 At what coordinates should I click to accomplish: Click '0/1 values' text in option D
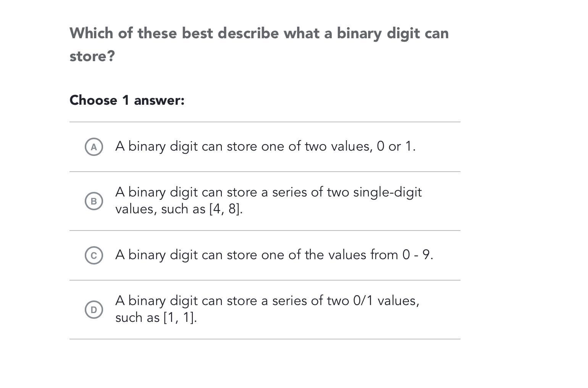(x=386, y=301)
